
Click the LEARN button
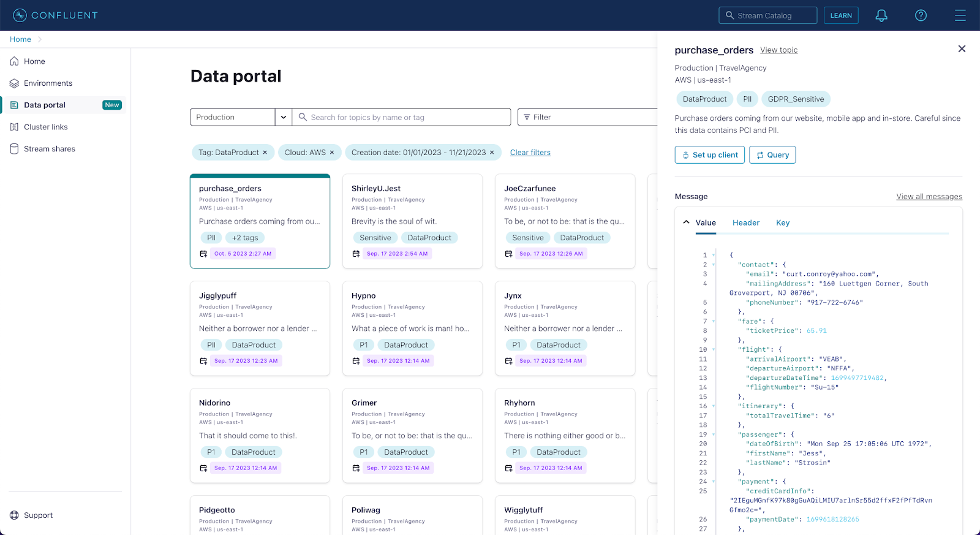[841, 15]
